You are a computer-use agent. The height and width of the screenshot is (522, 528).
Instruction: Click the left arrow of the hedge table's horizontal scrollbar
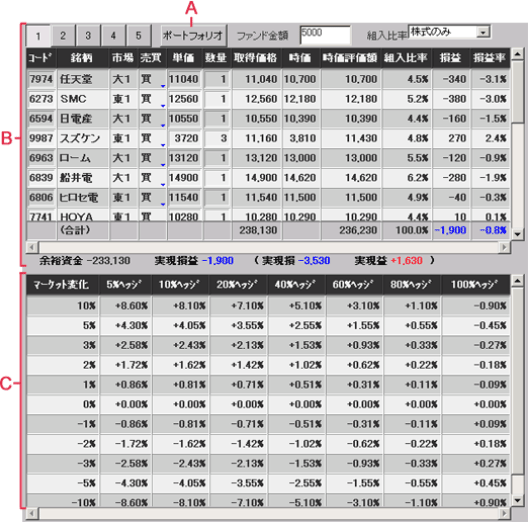(32, 514)
